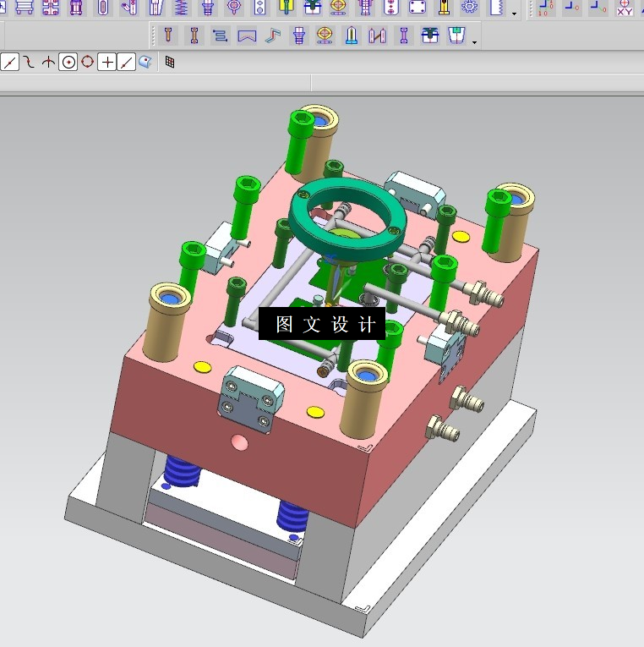Click the grid pattern icon in snap bar

pos(170,62)
